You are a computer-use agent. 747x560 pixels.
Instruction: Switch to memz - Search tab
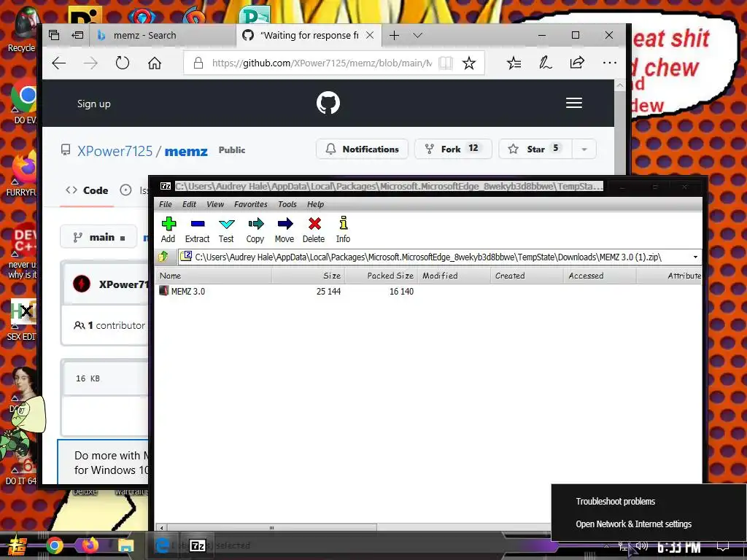click(162, 35)
